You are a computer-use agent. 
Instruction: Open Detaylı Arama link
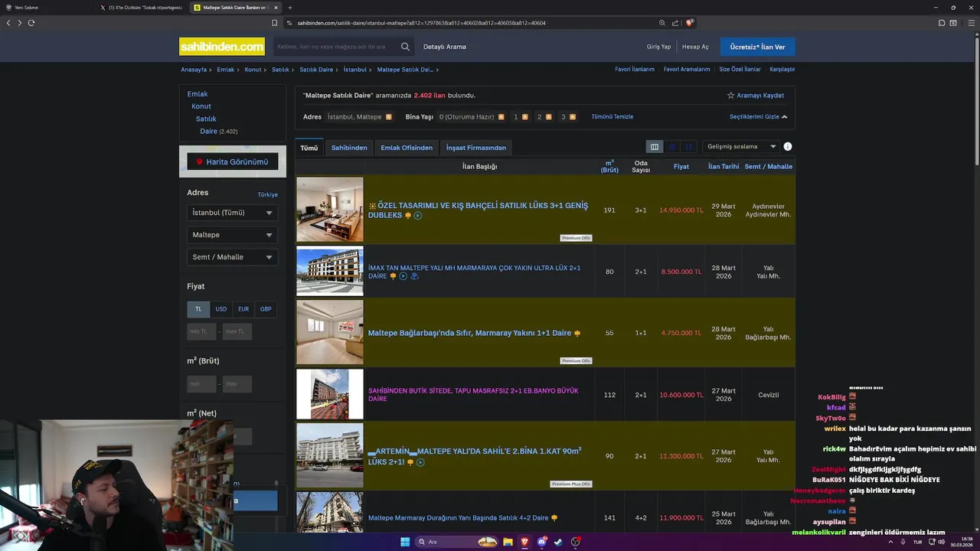445,47
